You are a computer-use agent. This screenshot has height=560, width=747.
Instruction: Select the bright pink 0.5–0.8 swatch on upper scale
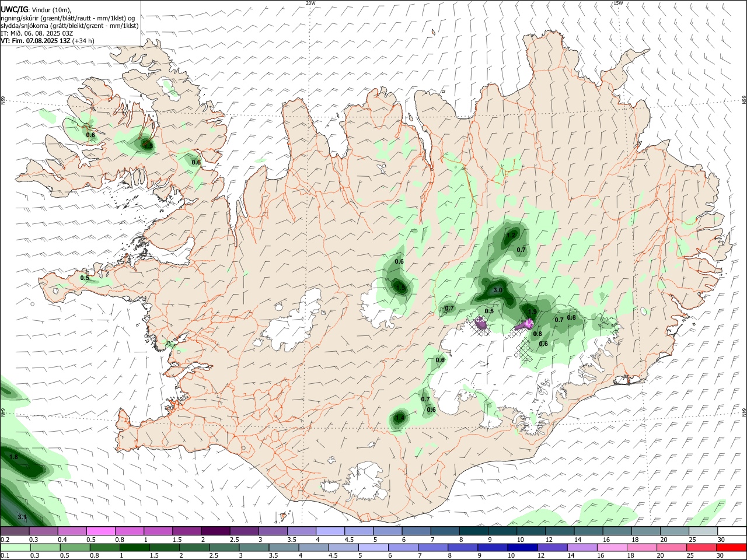100,531
